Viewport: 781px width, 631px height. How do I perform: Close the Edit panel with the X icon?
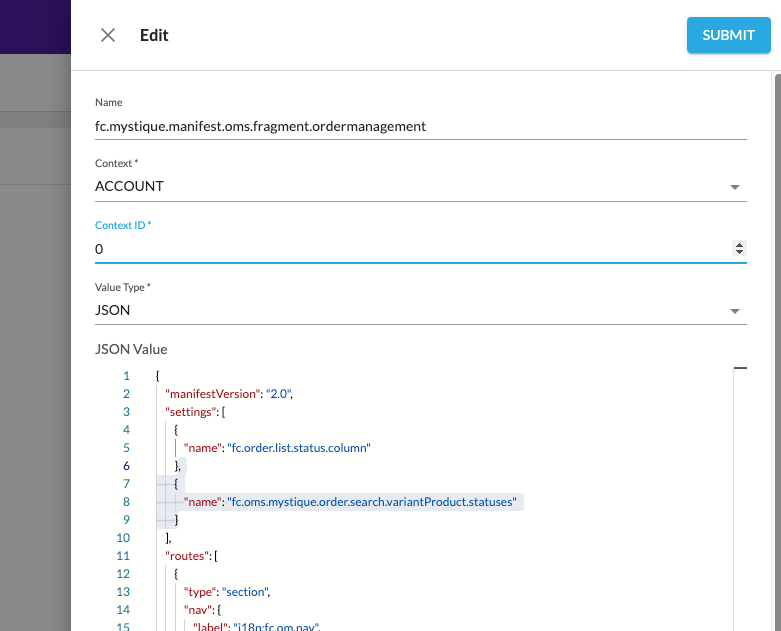pyautogui.click(x=108, y=35)
